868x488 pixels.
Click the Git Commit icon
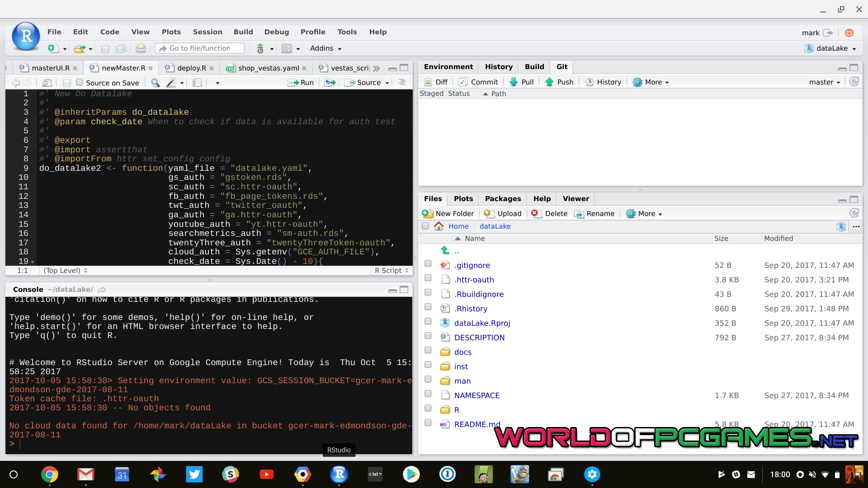(462, 82)
